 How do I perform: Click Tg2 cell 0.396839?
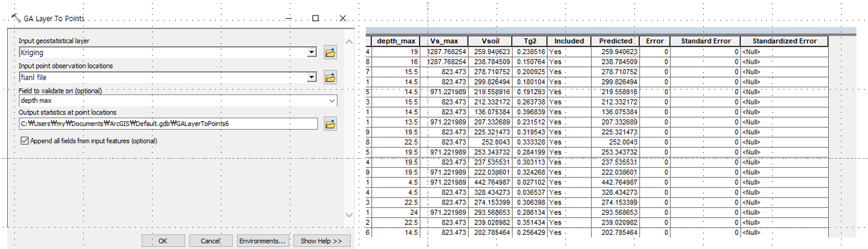point(529,112)
